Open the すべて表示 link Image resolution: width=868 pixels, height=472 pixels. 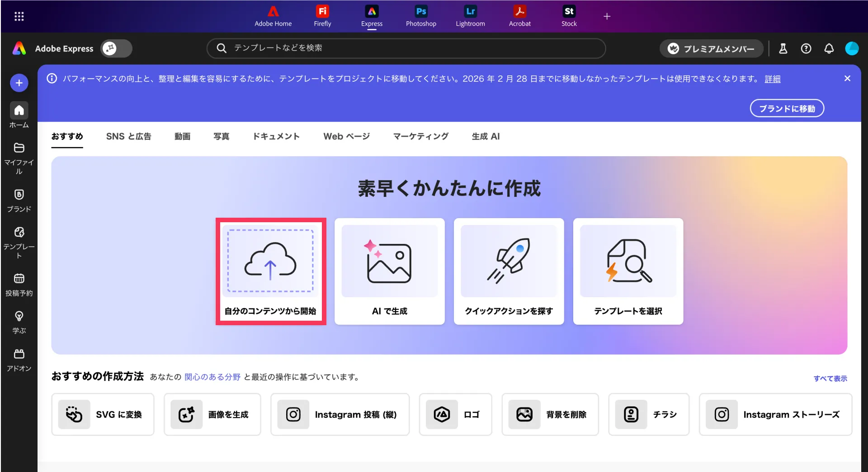coord(830,379)
